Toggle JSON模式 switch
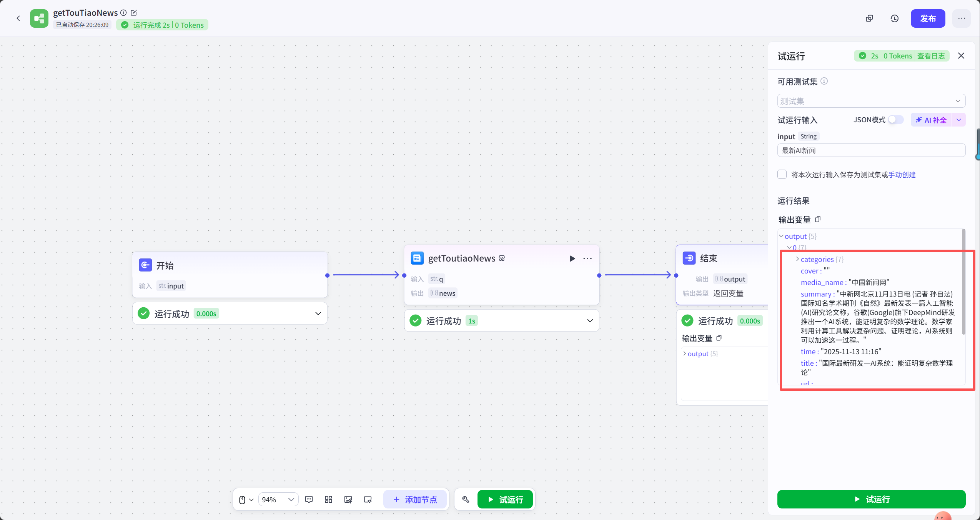The height and width of the screenshot is (520, 980). pyautogui.click(x=895, y=120)
